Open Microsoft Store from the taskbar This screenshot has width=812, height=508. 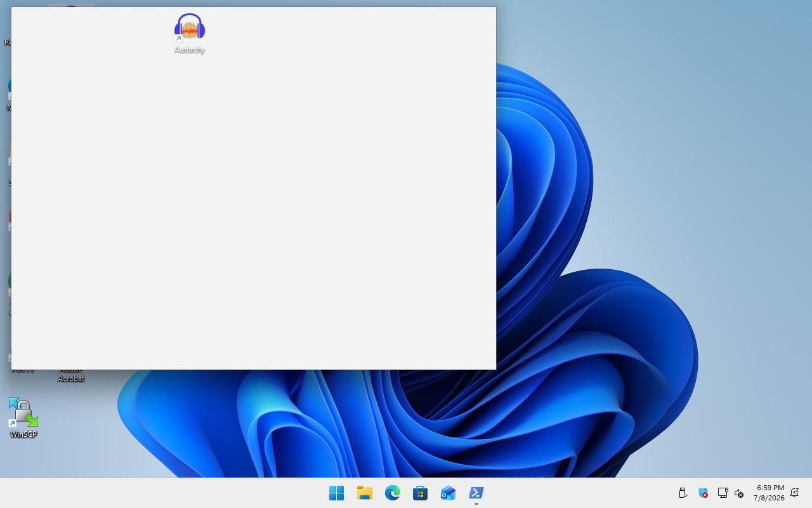(421, 493)
